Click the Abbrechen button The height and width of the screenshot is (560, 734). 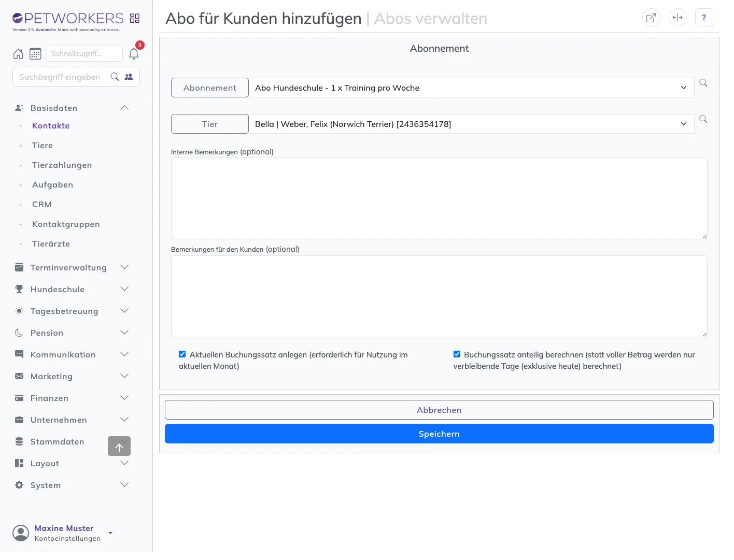click(439, 410)
